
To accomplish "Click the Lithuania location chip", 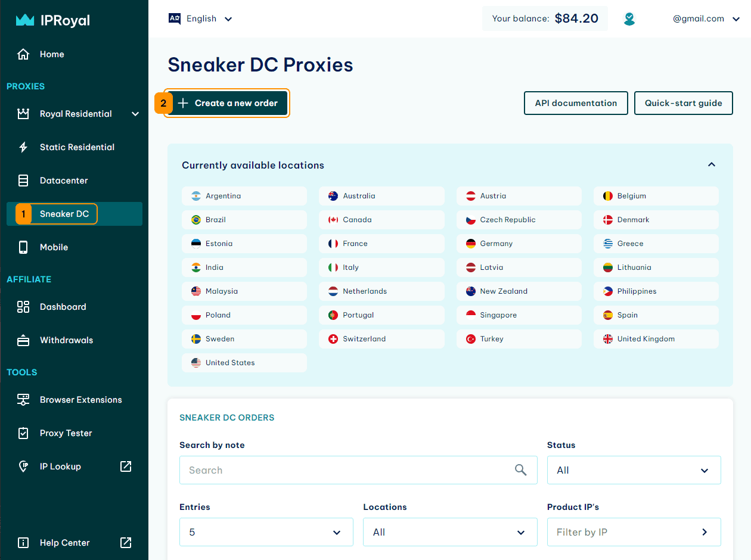I will click(x=656, y=267).
